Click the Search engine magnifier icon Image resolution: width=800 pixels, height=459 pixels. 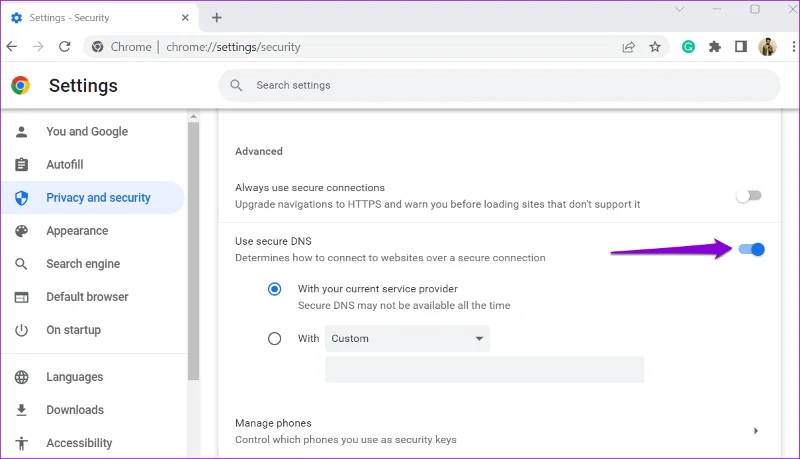coord(21,264)
